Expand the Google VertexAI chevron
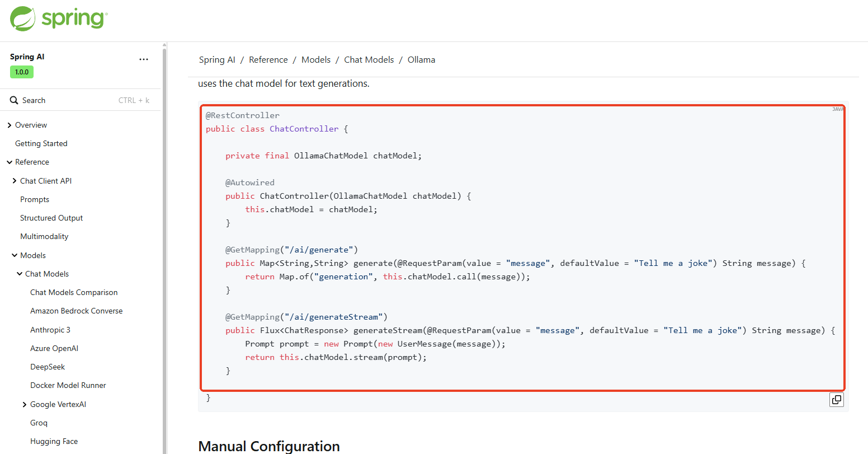This screenshot has width=868, height=454. point(25,404)
